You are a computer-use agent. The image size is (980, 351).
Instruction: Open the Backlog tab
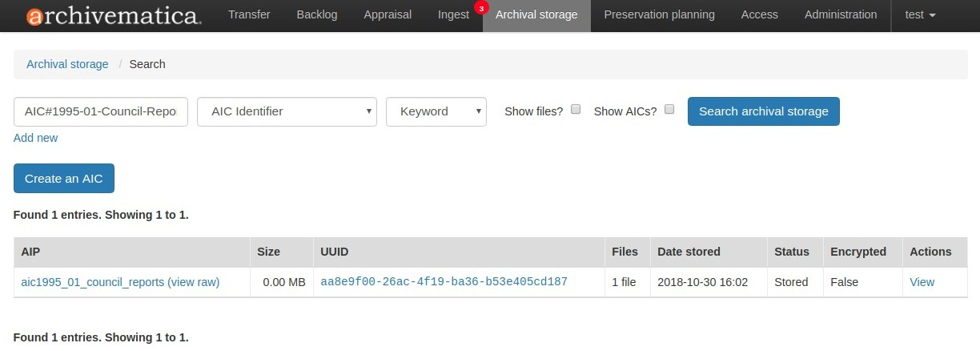317,14
